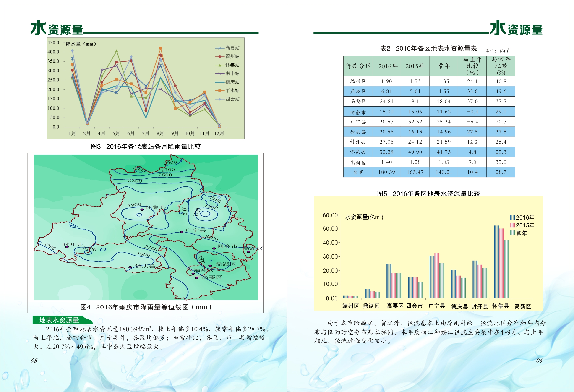Image resolution: width=574 pixels, height=392 pixels.
Task: Click the 图4 rainfall contour map caption
Action: pyautogui.click(x=146, y=307)
